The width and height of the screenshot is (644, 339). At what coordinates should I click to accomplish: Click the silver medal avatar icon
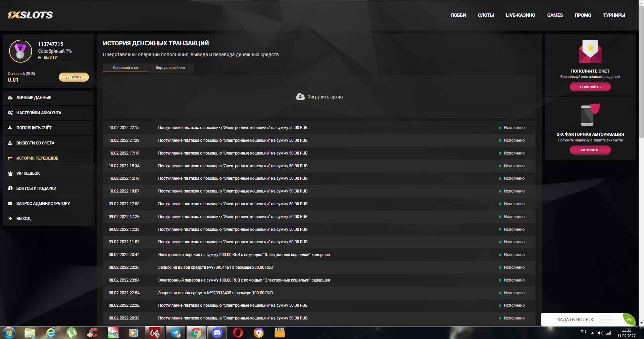(20, 51)
